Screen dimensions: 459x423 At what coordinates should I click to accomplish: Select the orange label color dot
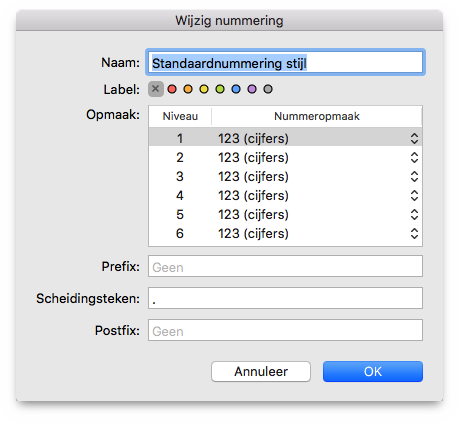point(188,89)
